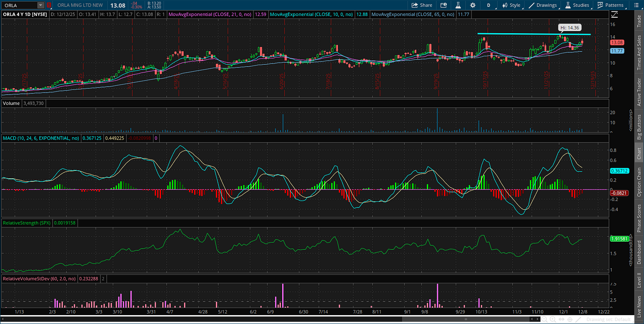Open the ORLA symbol dropdown arrow

tap(41, 5)
